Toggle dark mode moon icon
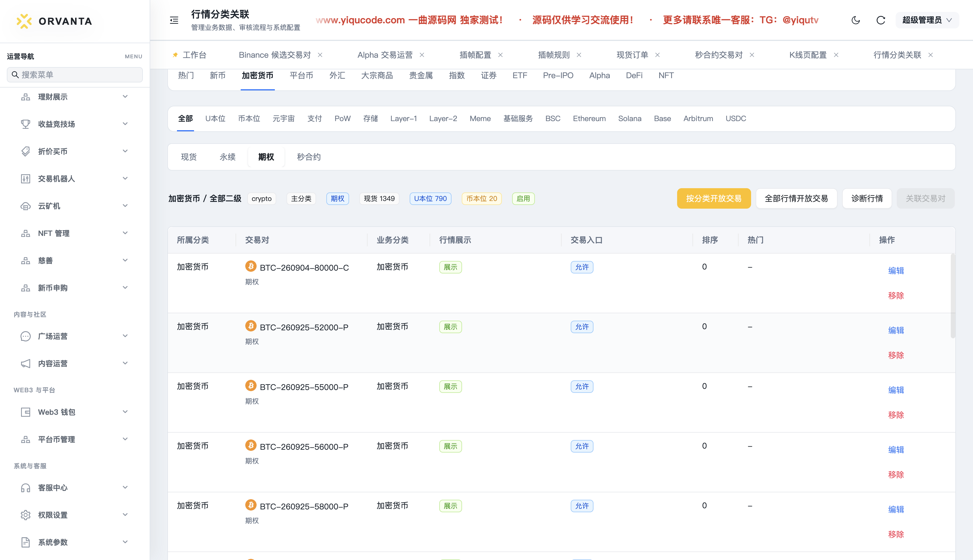 [855, 20]
